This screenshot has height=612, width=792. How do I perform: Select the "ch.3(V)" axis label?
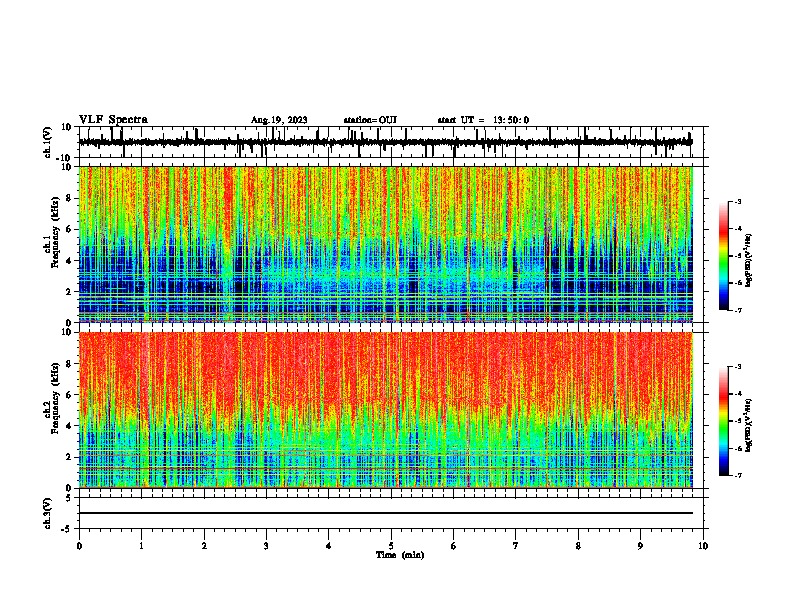(48, 513)
